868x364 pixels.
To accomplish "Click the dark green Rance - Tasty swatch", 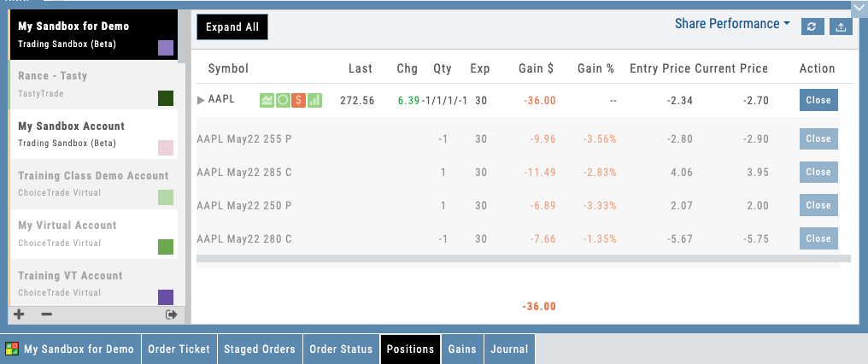I will click(166, 98).
